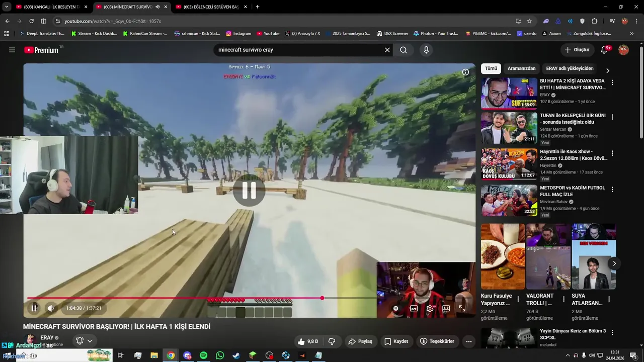Select the Tümü filter chip
Viewport: 644px width, 362px height.
click(x=491, y=68)
